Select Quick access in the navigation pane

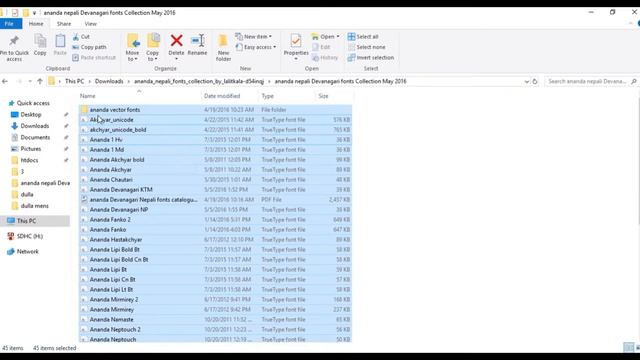point(33,103)
